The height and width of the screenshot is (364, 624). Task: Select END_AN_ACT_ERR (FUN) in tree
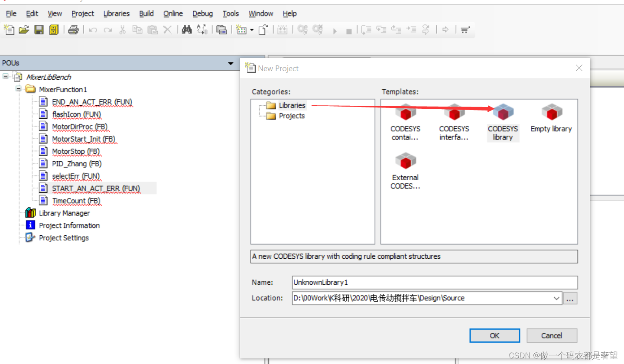[92, 102]
